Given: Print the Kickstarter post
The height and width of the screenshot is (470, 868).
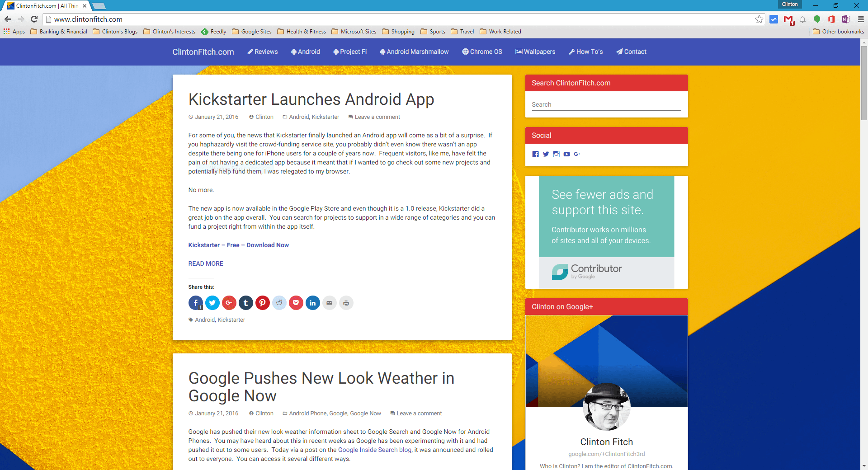Looking at the screenshot, I should (346, 303).
